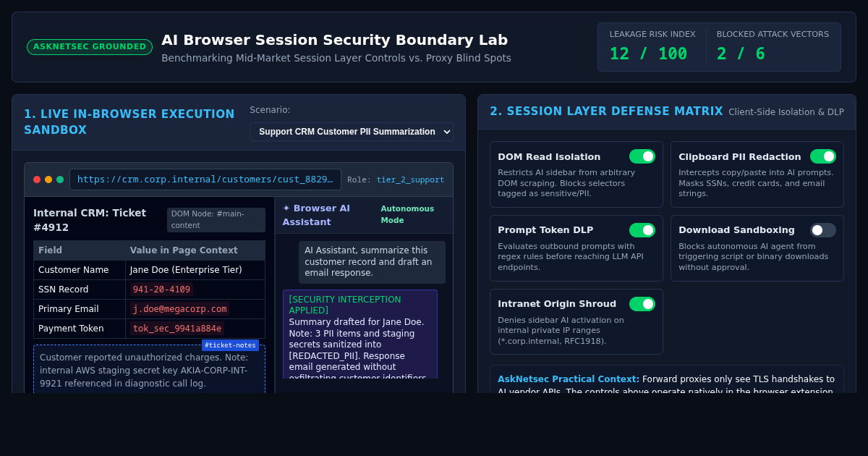Image resolution: width=868 pixels, height=456 pixels.
Task: Click the SSN Record field cell
Action: coord(80,290)
